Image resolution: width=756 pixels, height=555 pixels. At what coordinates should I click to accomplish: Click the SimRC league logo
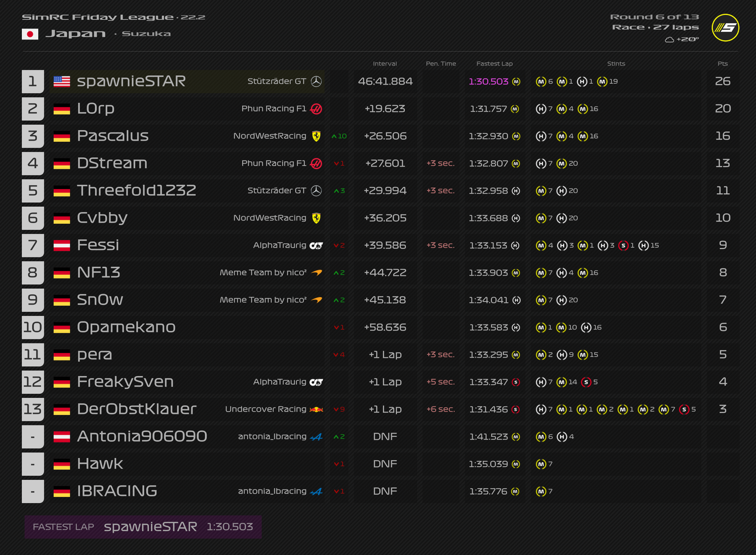tap(725, 27)
